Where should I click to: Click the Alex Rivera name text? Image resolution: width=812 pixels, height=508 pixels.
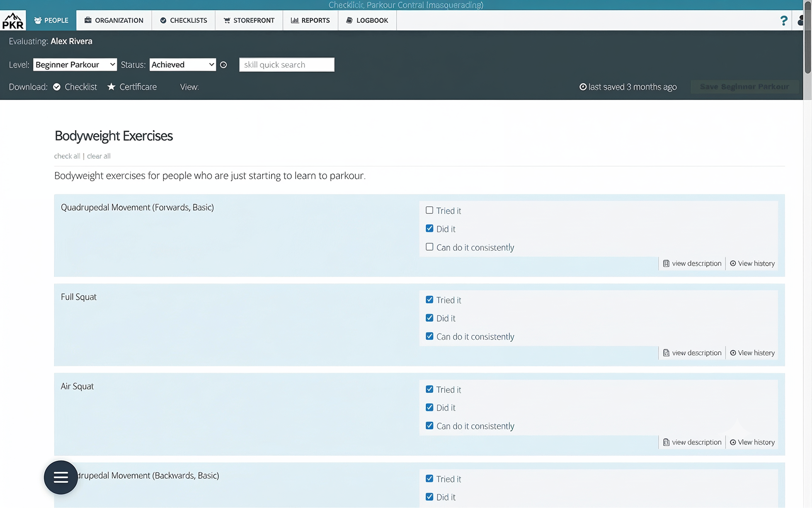tap(71, 41)
